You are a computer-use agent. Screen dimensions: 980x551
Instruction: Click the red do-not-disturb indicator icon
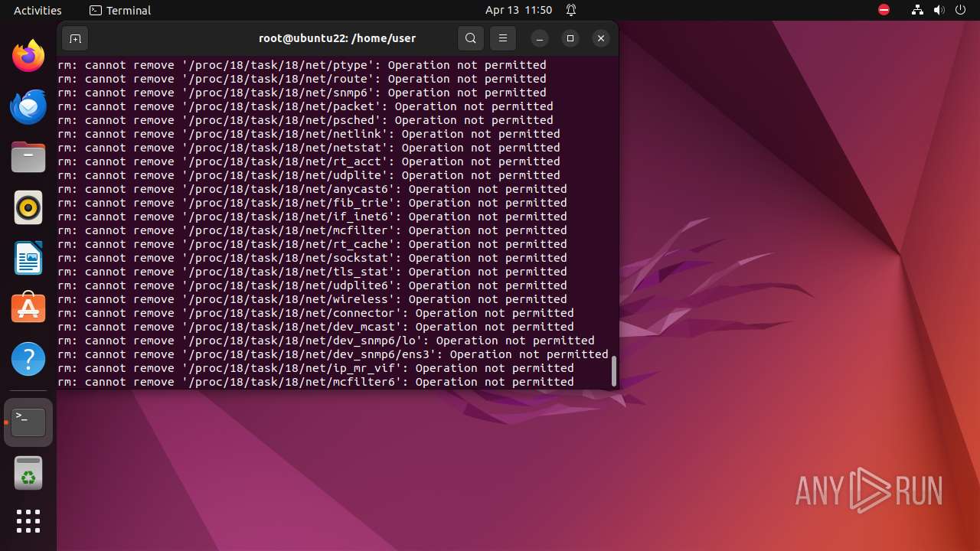pyautogui.click(x=884, y=10)
